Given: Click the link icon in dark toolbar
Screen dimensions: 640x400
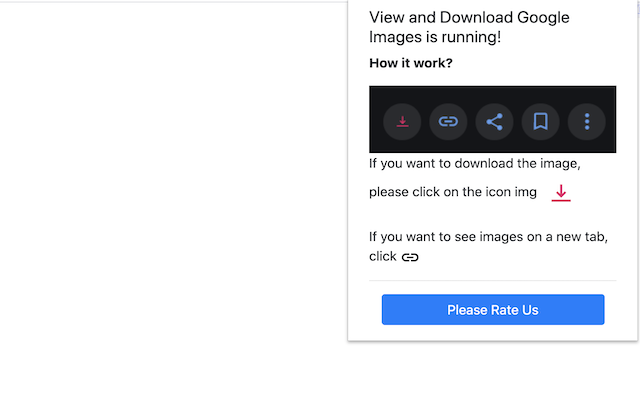Looking at the screenshot, I should point(448,121).
